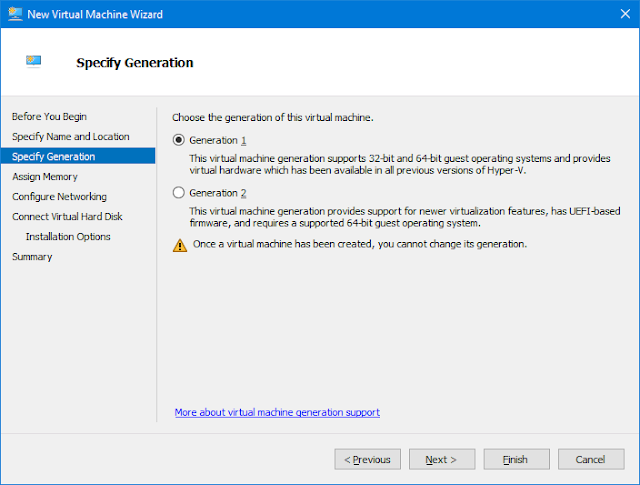This screenshot has width=640, height=485.
Task: Click the Finish button
Action: pos(516,459)
